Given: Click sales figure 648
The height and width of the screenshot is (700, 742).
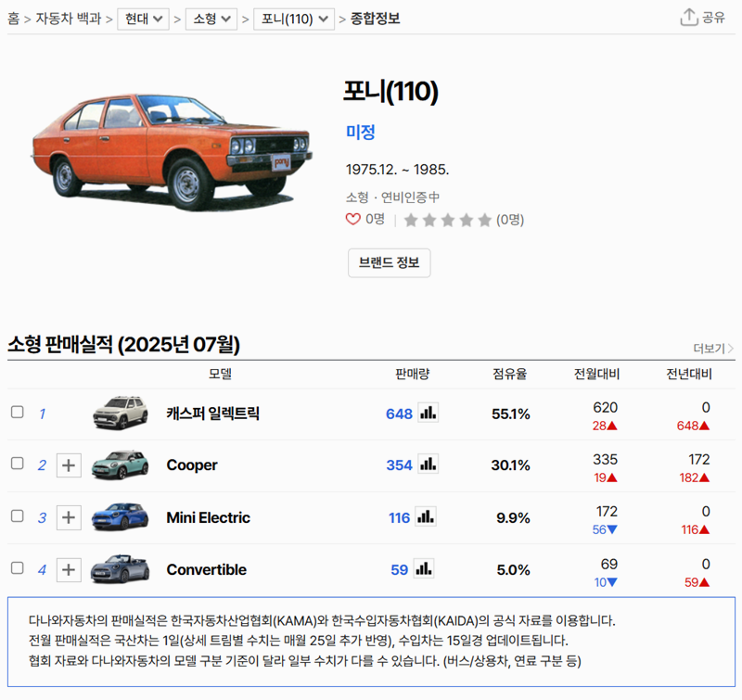Looking at the screenshot, I should 399,414.
